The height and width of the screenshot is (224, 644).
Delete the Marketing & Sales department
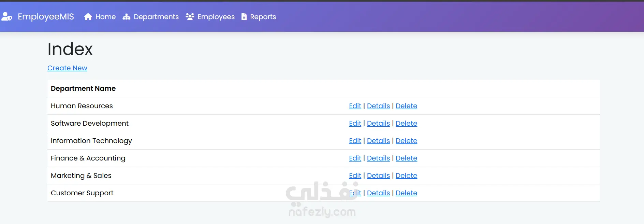[x=406, y=176]
